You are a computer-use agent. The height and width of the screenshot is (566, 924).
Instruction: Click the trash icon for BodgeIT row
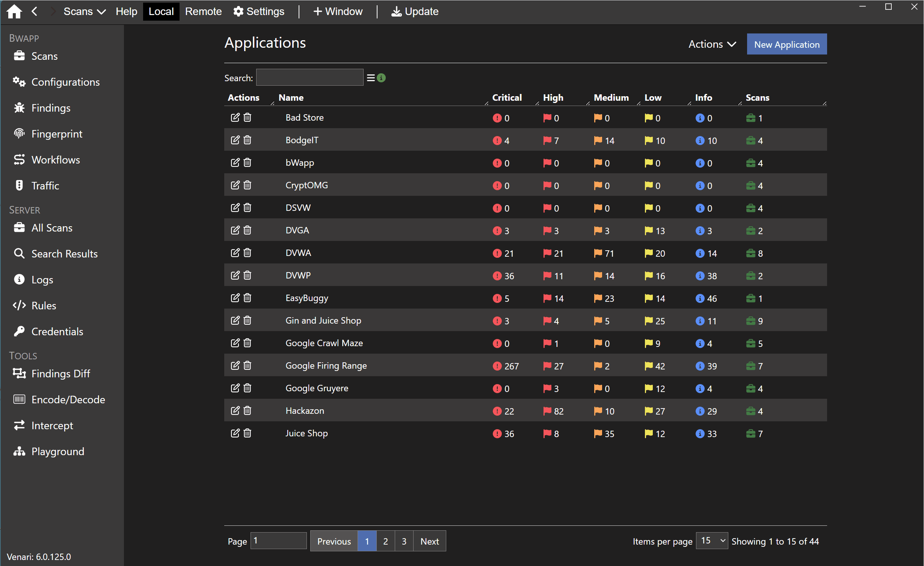(247, 140)
